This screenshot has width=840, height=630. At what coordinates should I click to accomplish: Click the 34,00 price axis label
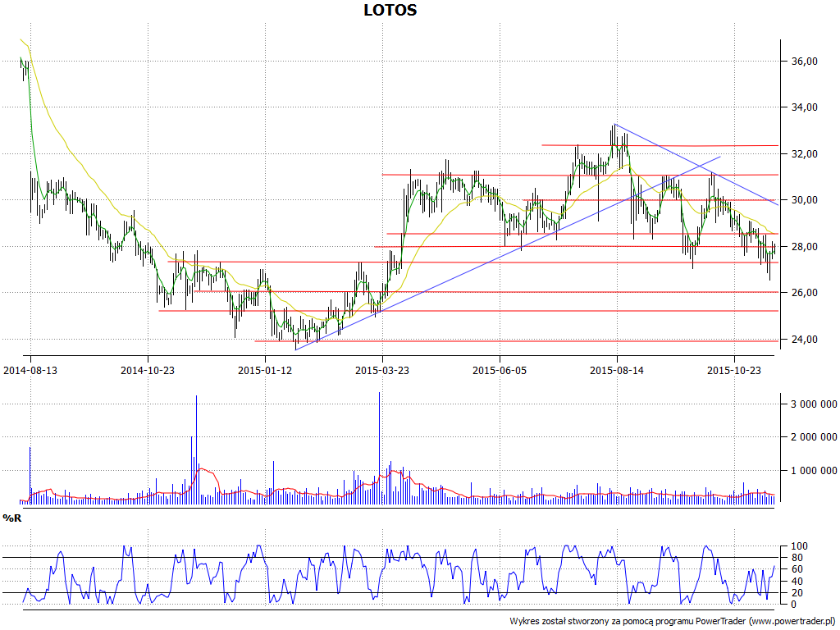click(805, 107)
